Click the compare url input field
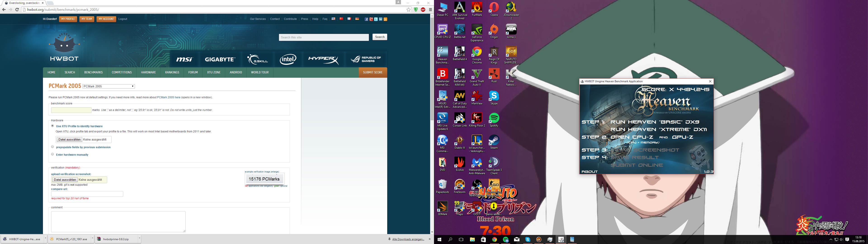The height and width of the screenshot is (244, 868). (87, 194)
